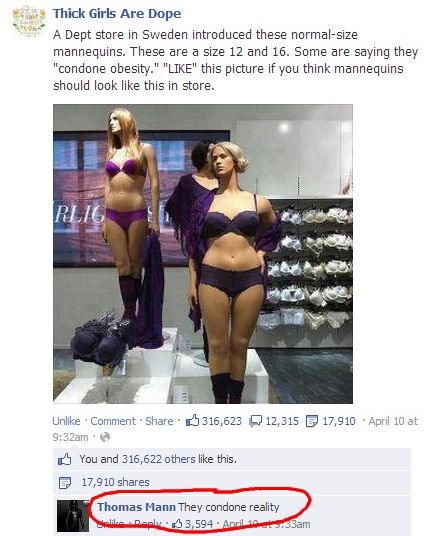Open the Thick Girls Are Dope page name
Viewport: 445px width, 536px height.
117,14
